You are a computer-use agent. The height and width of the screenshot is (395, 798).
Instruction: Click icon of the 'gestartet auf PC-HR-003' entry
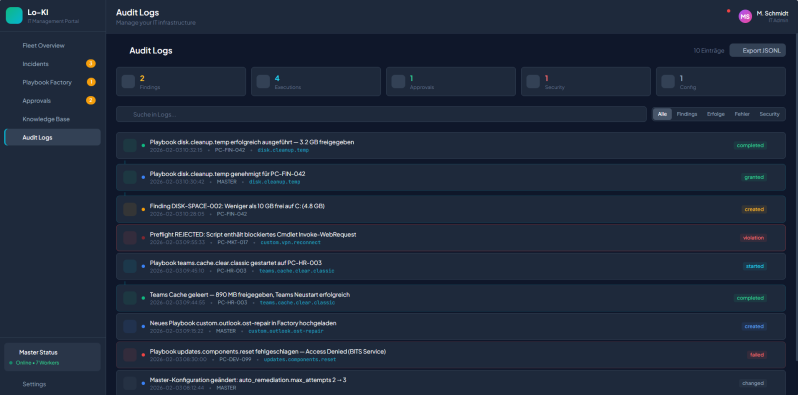pos(130,266)
